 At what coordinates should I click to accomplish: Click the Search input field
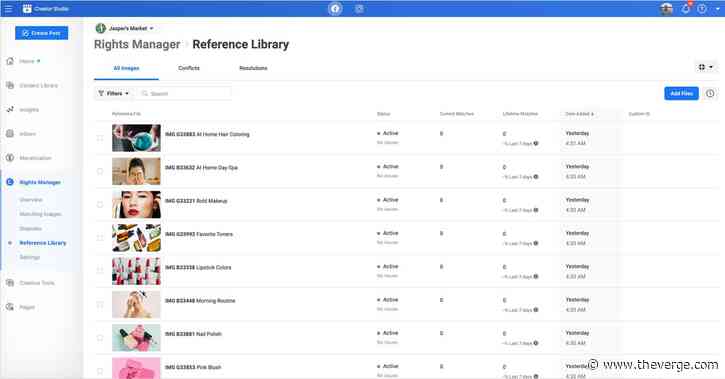coord(184,93)
